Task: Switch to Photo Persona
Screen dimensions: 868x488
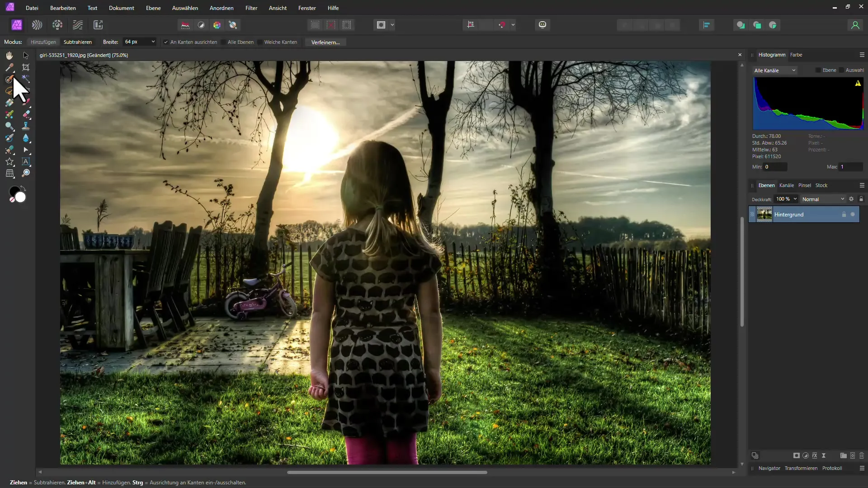Action: click(17, 25)
